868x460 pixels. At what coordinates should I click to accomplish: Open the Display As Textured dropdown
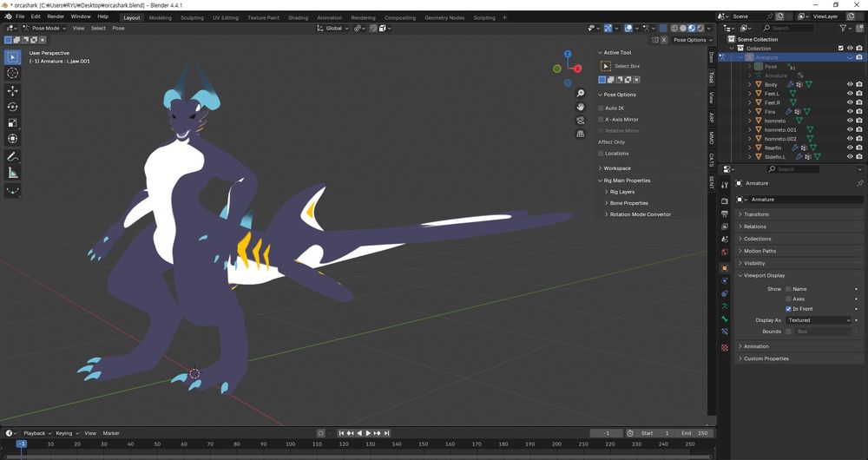[819, 320]
